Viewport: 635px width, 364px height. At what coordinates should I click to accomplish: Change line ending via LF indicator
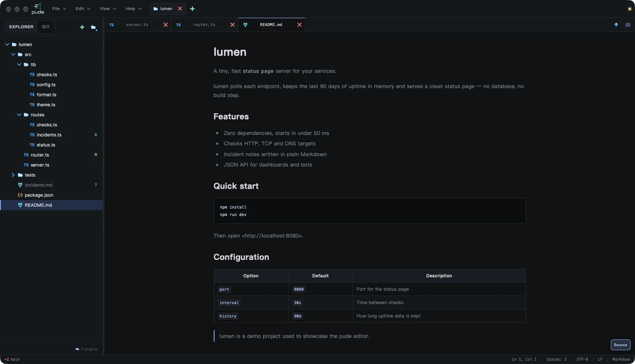coord(600,360)
